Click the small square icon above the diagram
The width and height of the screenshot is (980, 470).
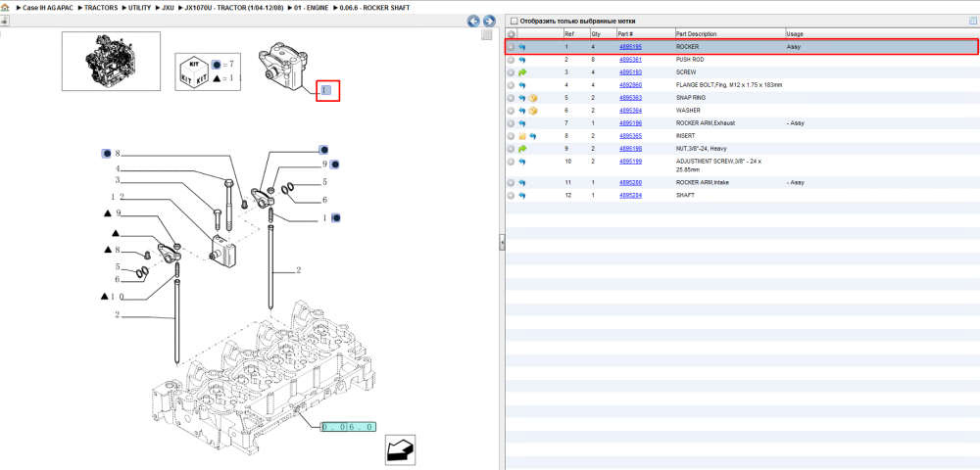point(486,35)
